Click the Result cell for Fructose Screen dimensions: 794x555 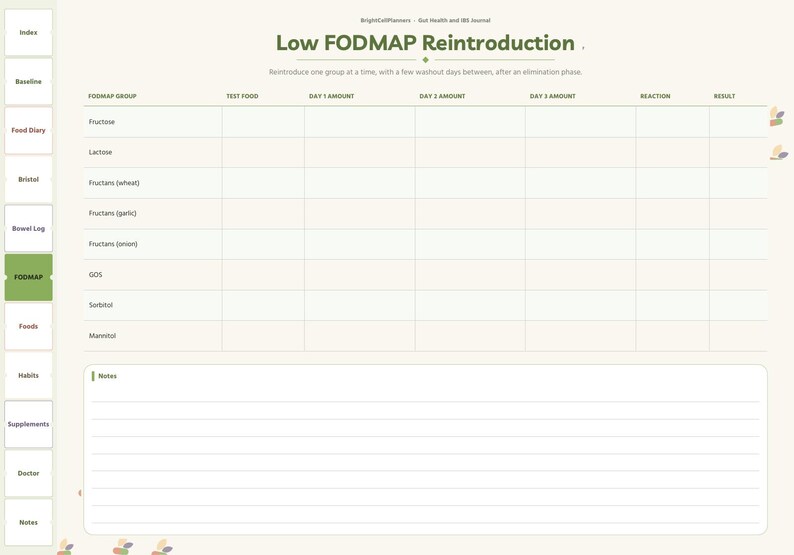tap(738, 122)
